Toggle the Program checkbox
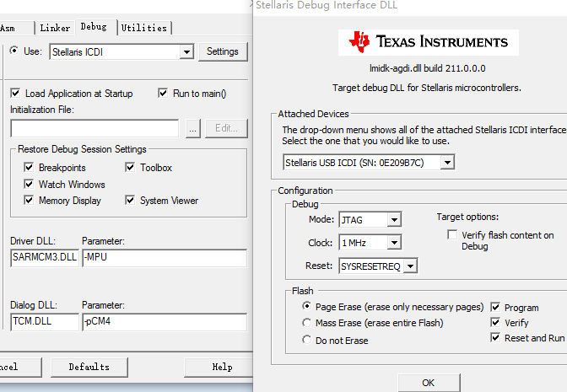 pos(495,307)
